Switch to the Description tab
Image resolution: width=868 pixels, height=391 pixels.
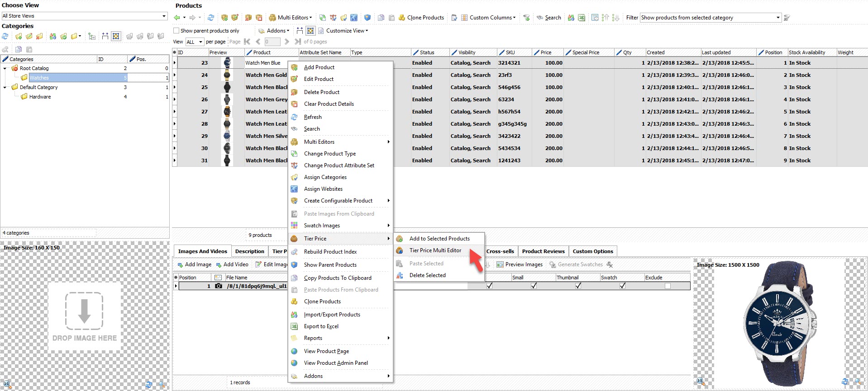(x=249, y=251)
